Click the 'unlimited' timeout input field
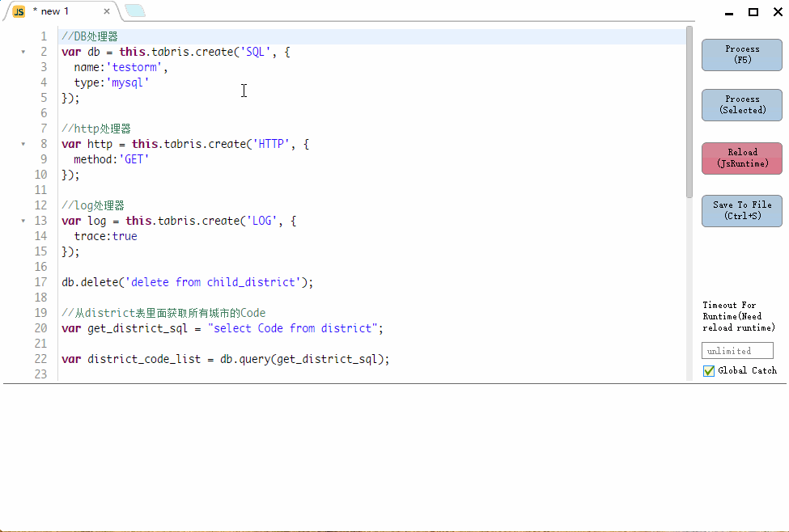Screen dimensions: 789x532 pyautogui.click(x=737, y=350)
